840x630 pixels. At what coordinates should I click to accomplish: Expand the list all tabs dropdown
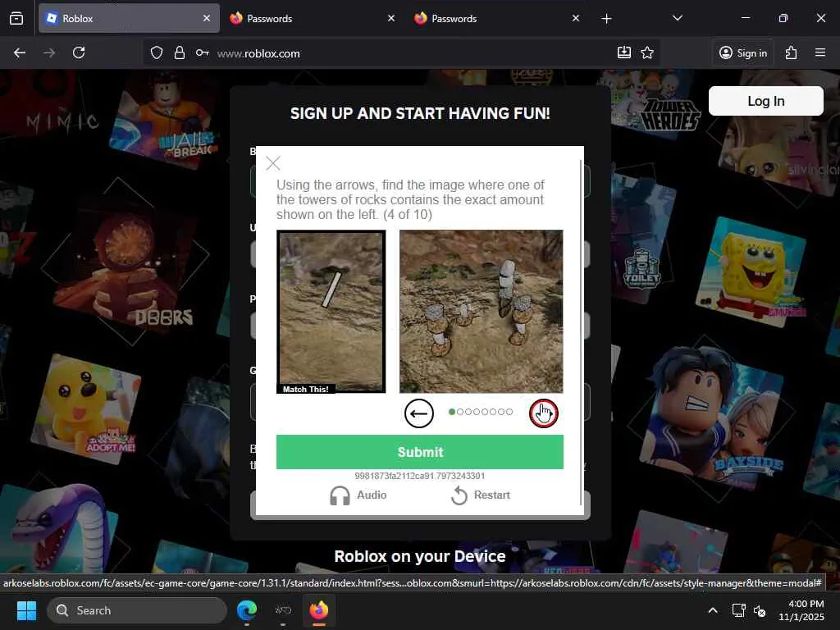[x=677, y=18]
